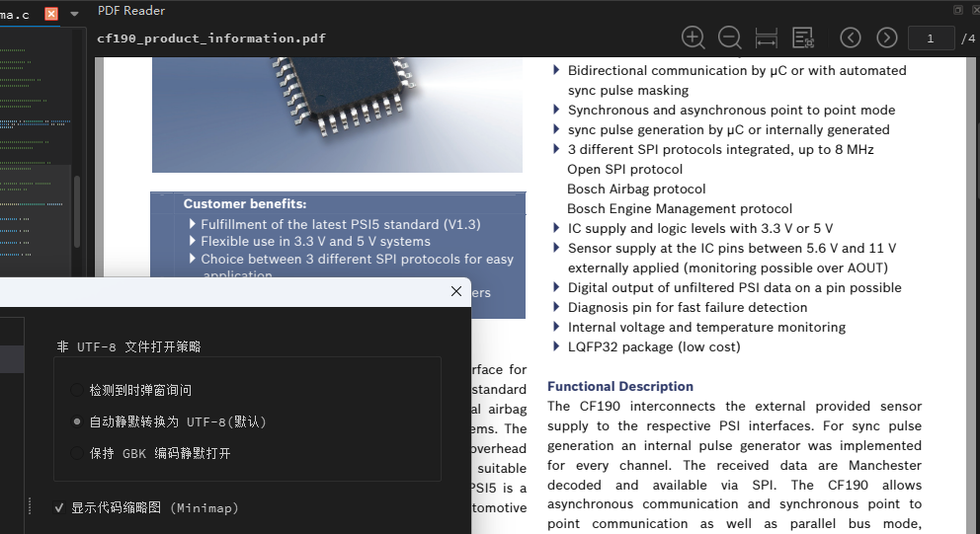Go to next PDF page

[886, 38]
